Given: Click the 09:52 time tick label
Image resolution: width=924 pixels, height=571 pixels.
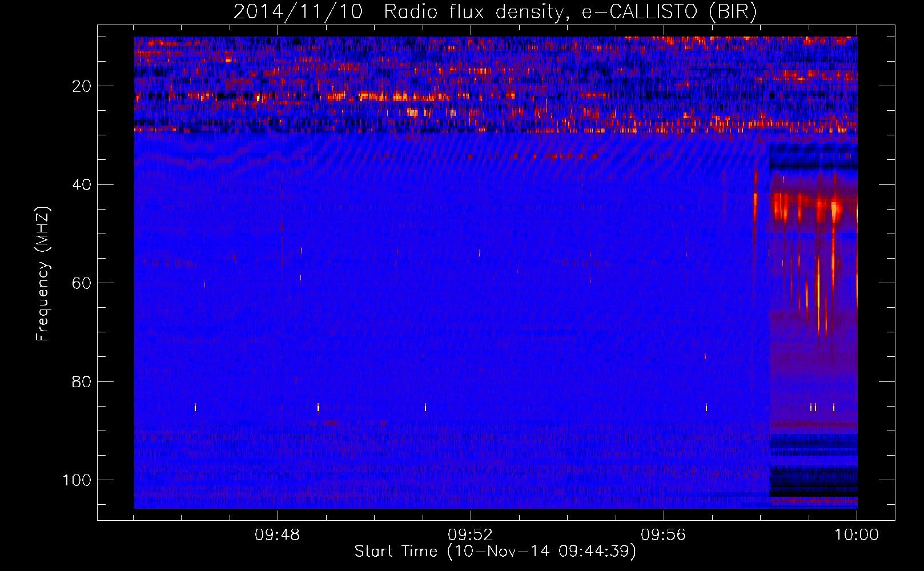Looking at the screenshot, I should 470,535.
